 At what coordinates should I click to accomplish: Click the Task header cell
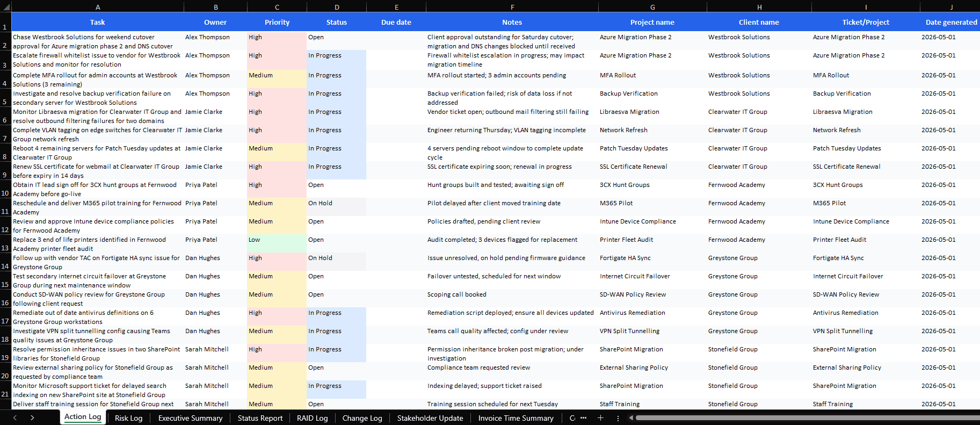pyautogui.click(x=98, y=22)
